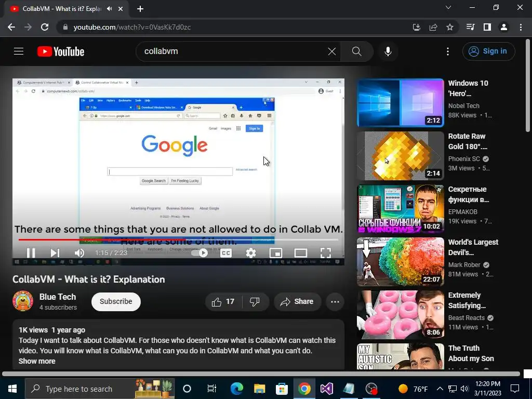The width and height of the screenshot is (532, 399).
Task: Open Chrome media controls icon
Action: coord(470,27)
